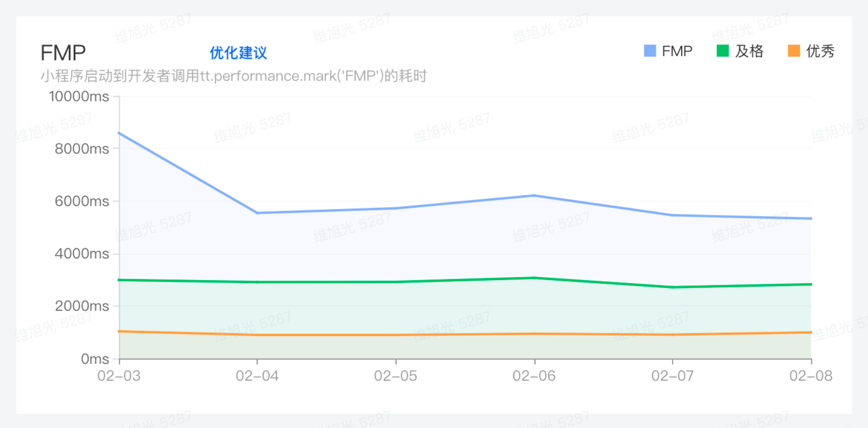Click the 02-04 date label on x-axis
This screenshot has width=868, height=428.
(257, 376)
